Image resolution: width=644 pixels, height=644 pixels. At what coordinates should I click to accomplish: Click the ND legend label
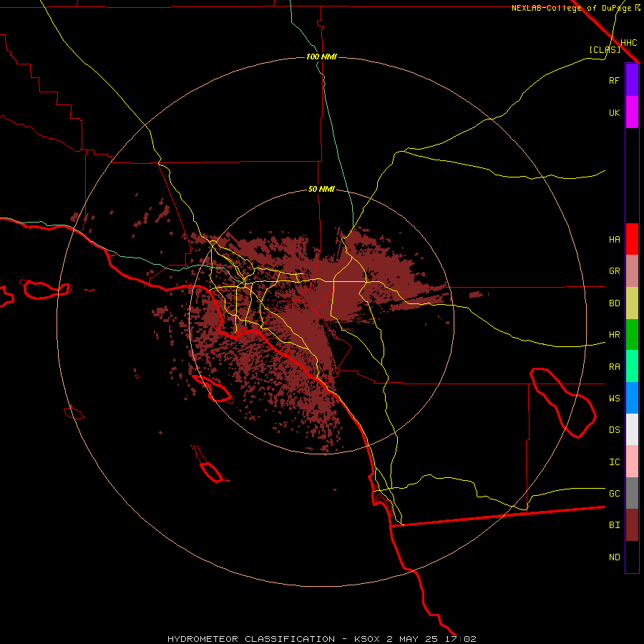[615, 557]
